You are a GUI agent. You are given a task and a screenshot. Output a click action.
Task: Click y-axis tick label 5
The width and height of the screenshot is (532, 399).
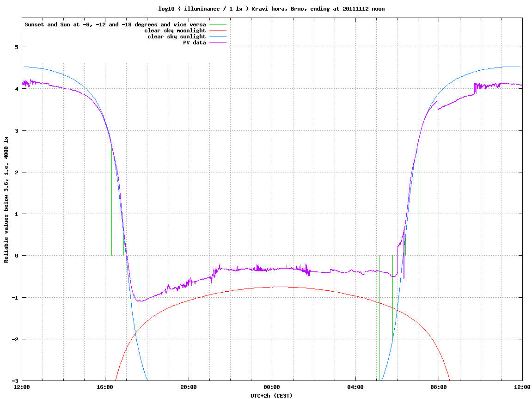pyautogui.click(x=16, y=47)
